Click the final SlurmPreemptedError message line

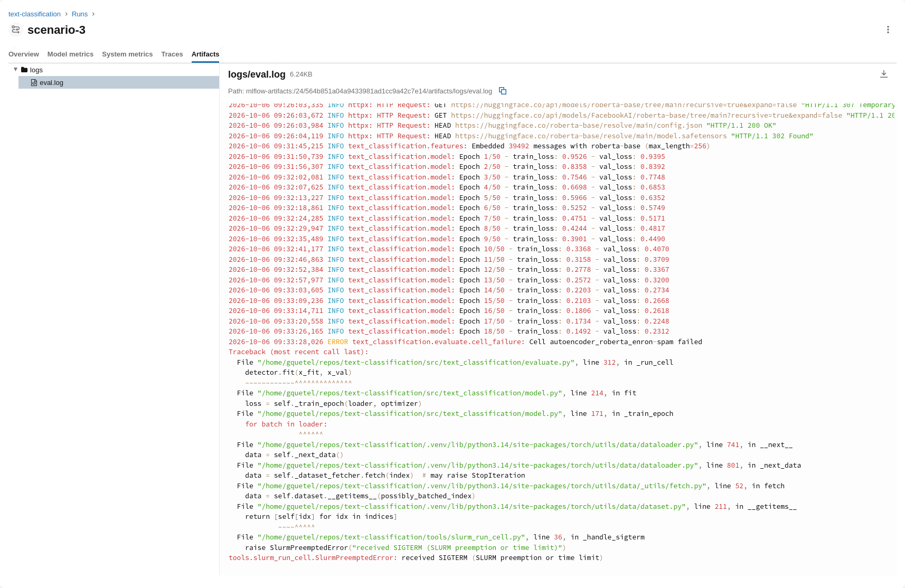(x=416, y=558)
